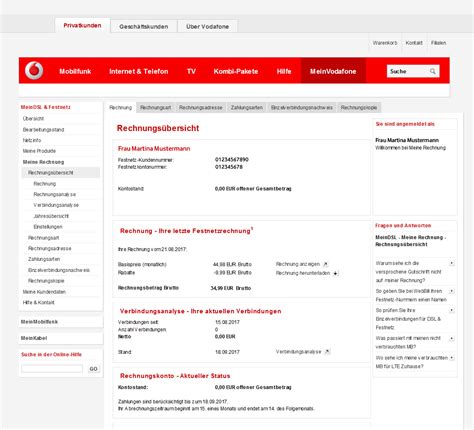Click the Rechnung anzeigen link
This screenshot has height=430, width=474.
298,264
